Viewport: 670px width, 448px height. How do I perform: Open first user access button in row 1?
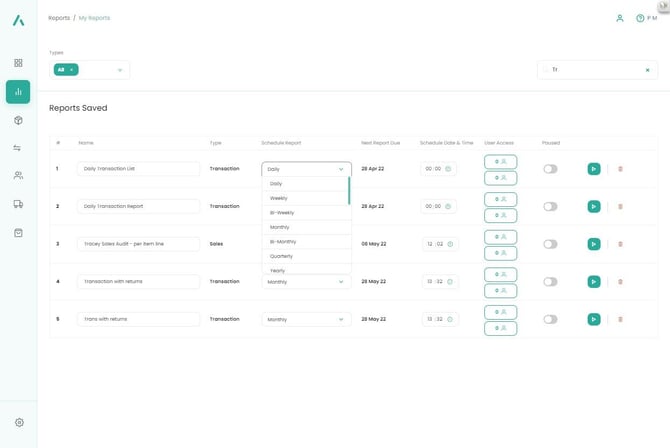pyautogui.click(x=500, y=161)
